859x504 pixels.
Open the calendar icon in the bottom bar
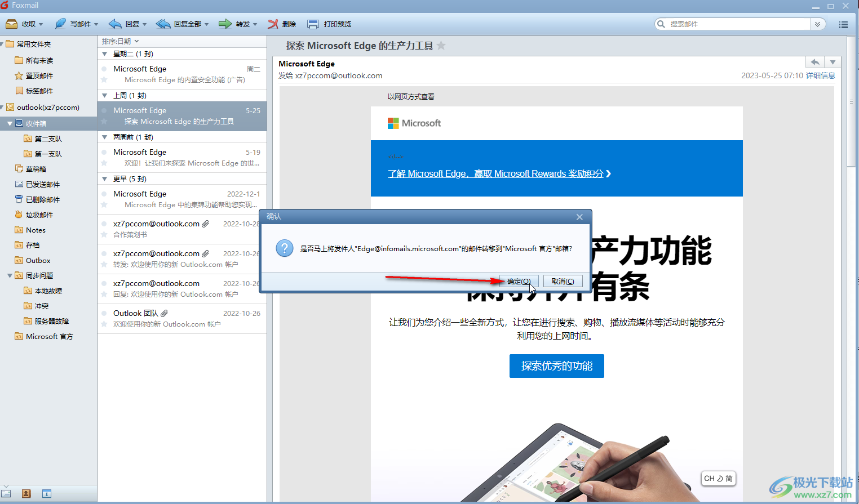tap(47, 493)
